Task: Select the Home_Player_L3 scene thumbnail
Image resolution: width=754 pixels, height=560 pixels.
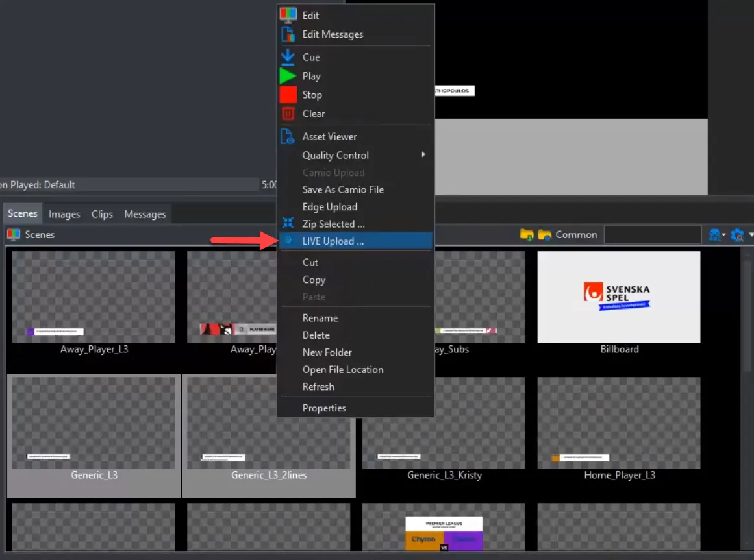Action: pos(619,423)
